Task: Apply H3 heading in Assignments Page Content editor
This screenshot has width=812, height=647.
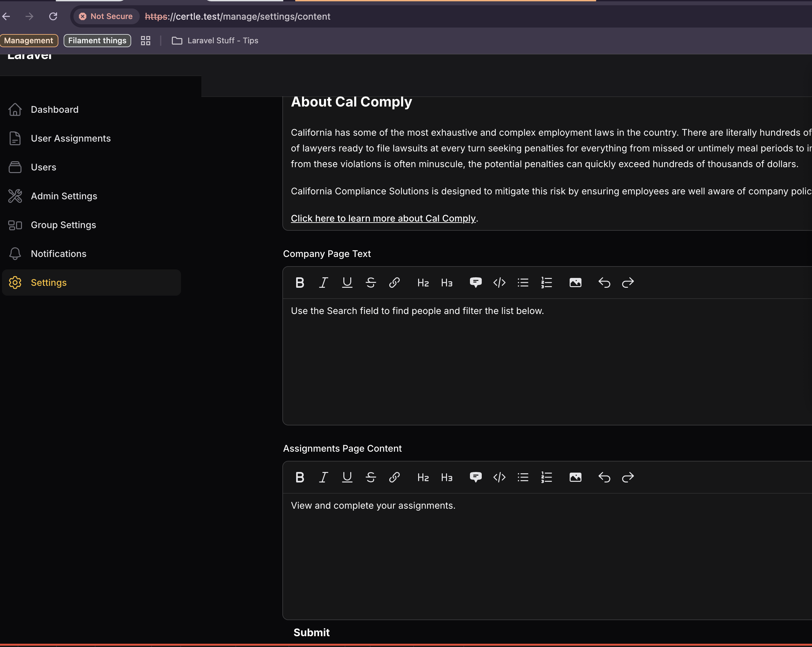Action: [447, 477]
